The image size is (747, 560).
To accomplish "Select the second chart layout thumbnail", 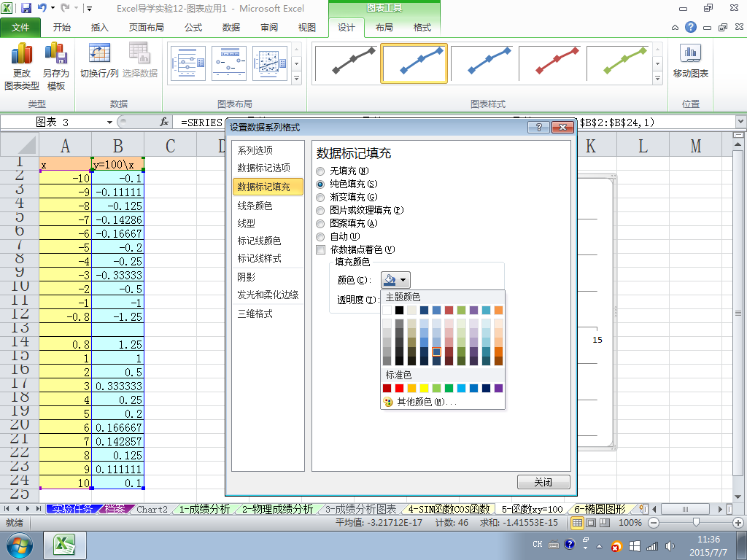I will click(x=229, y=63).
